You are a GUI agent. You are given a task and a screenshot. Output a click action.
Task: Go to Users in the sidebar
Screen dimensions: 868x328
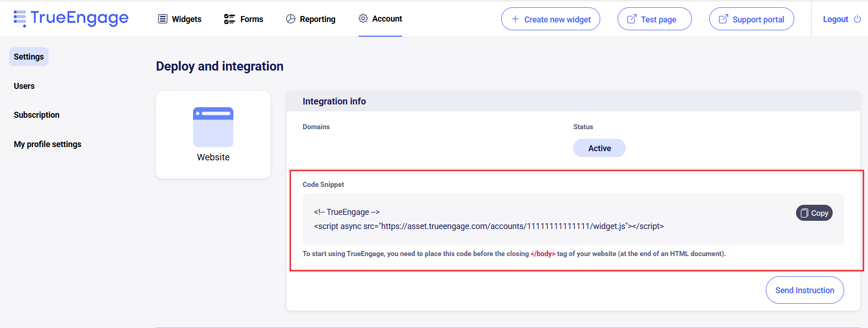click(24, 86)
